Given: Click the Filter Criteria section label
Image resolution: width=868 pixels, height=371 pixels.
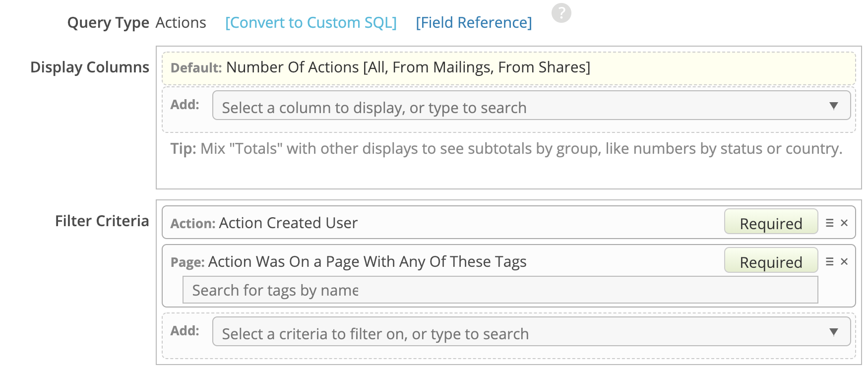Looking at the screenshot, I should [102, 221].
